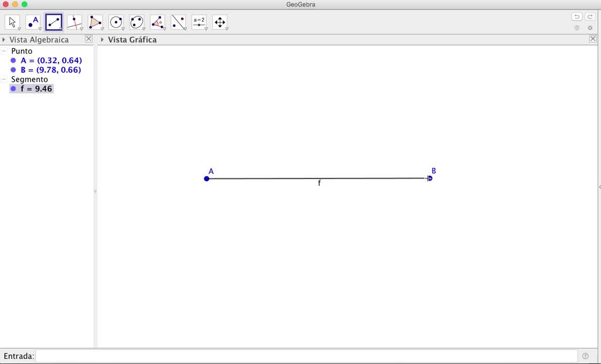
Task: Select the Circle with Center tool
Action: click(x=116, y=22)
